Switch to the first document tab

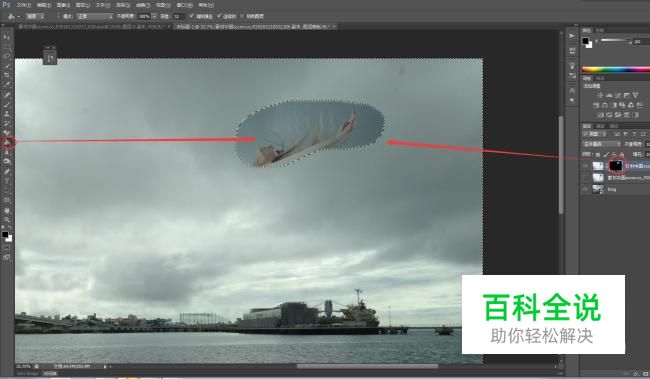[x=93, y=27]
